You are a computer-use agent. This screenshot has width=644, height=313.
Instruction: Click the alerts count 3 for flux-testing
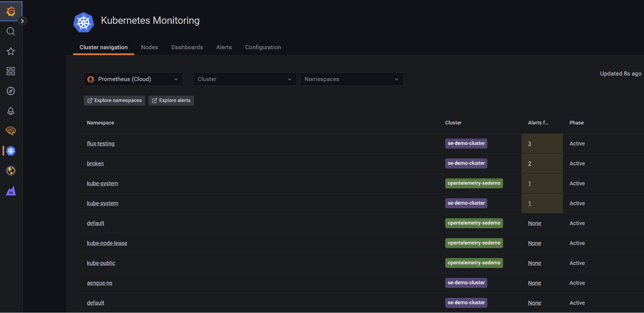click(x=529, y=143)
